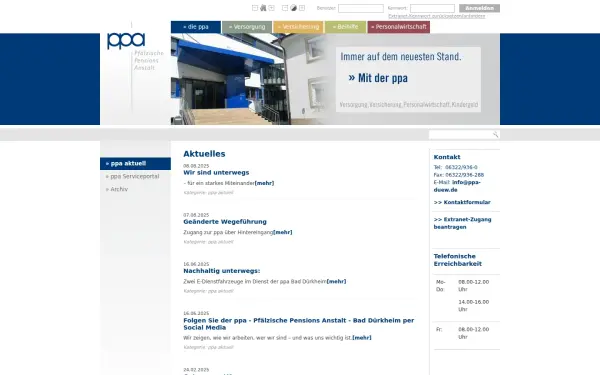The image size is (600, 375).
Task: Reset font size with the letter icon
Action: coord(263,8)
